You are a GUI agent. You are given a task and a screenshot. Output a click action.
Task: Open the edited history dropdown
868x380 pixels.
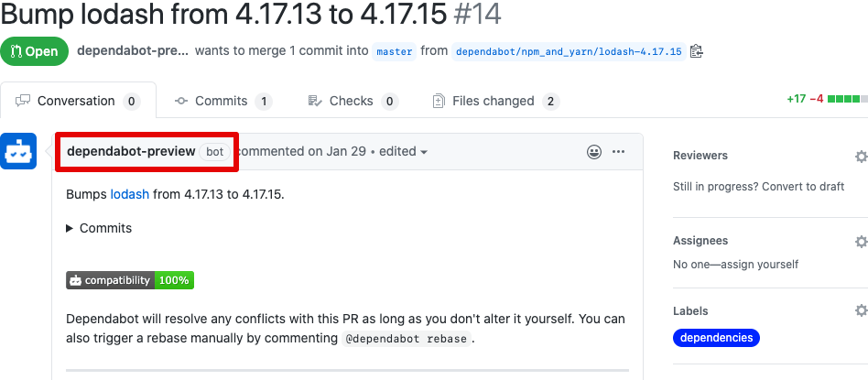pyautogui.click(x=404, y=152)
